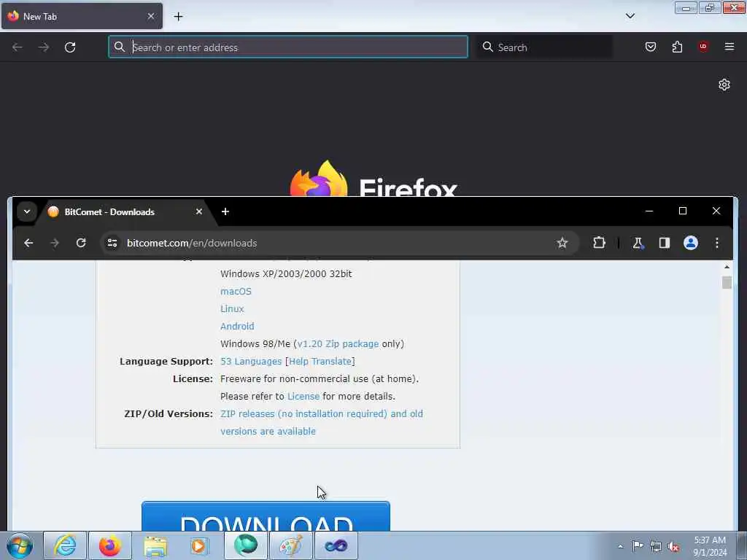Launch Internet Explorer from taskbar

[x=65, y=545]
